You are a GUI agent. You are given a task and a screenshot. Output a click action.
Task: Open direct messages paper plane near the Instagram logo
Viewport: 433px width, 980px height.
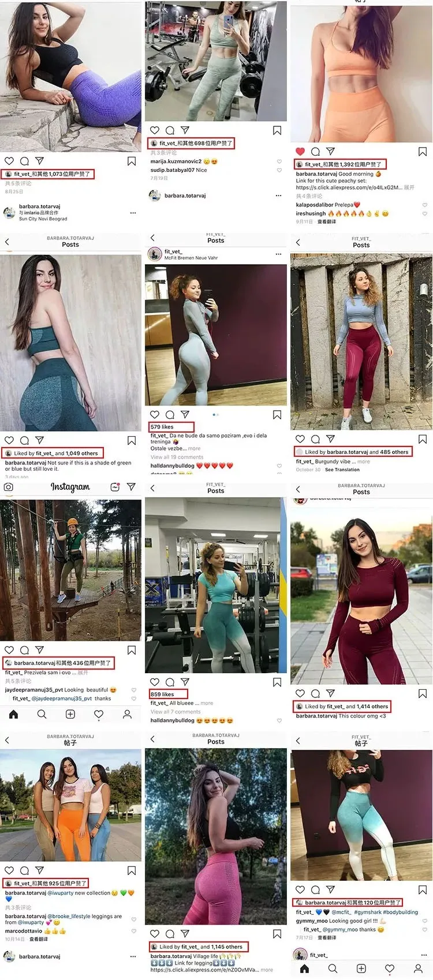coord(132,487)
